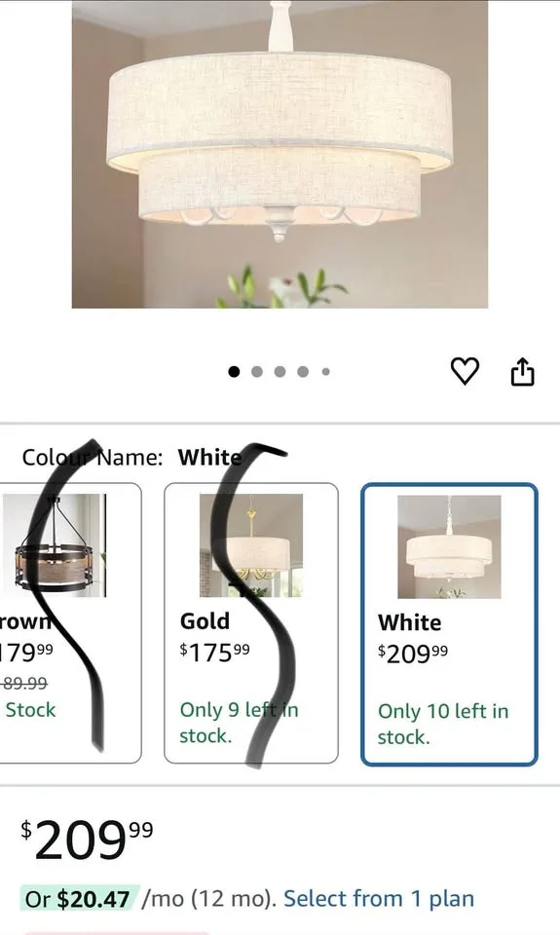Go to the second image carousel dot
This screenshot has height=935, width=560.
pyautogui.click(x=257, y=371)
